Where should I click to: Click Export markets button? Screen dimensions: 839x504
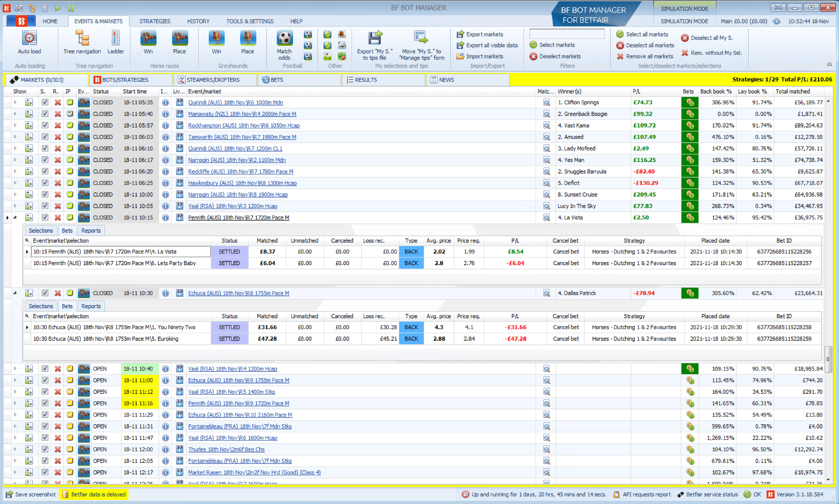(x=480, y=34)
